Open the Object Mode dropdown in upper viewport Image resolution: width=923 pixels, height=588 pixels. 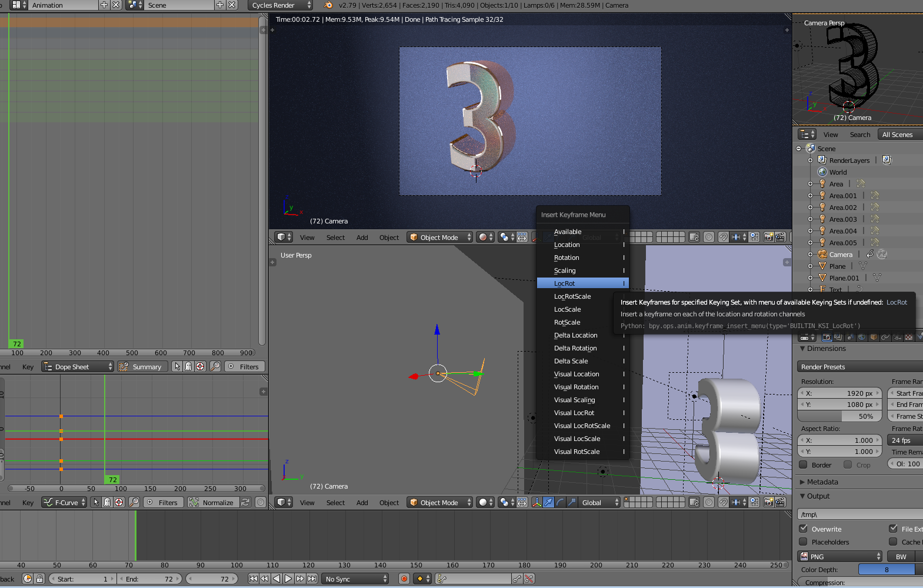click(439, 237)
